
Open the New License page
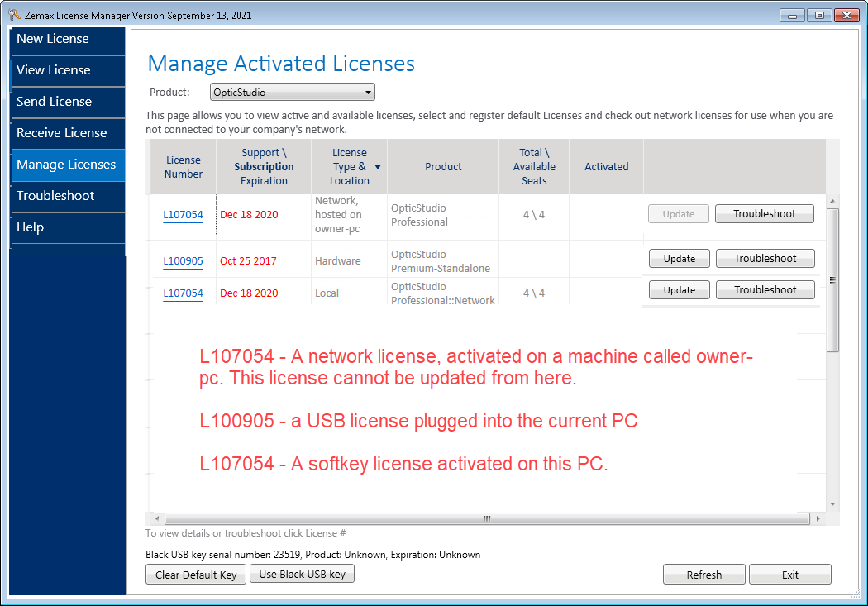point(68,40)
